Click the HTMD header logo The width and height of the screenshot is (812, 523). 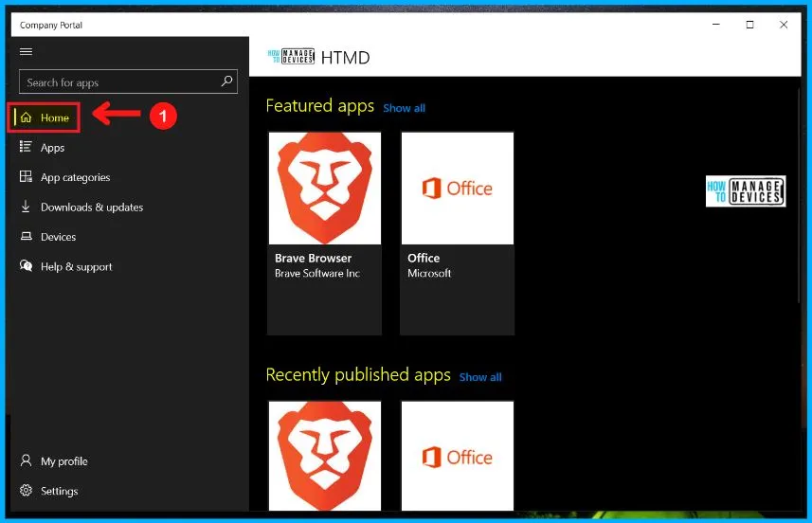click(x=291, y=57)
